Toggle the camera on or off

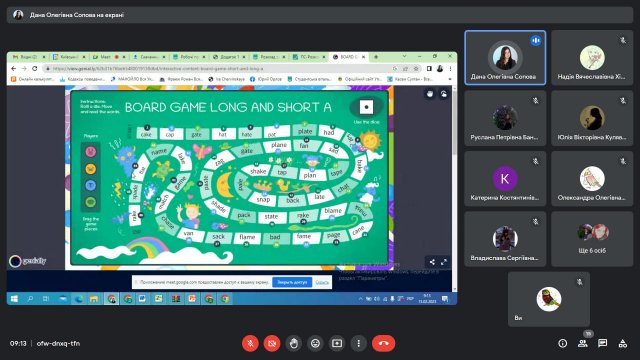coord(272,343)
